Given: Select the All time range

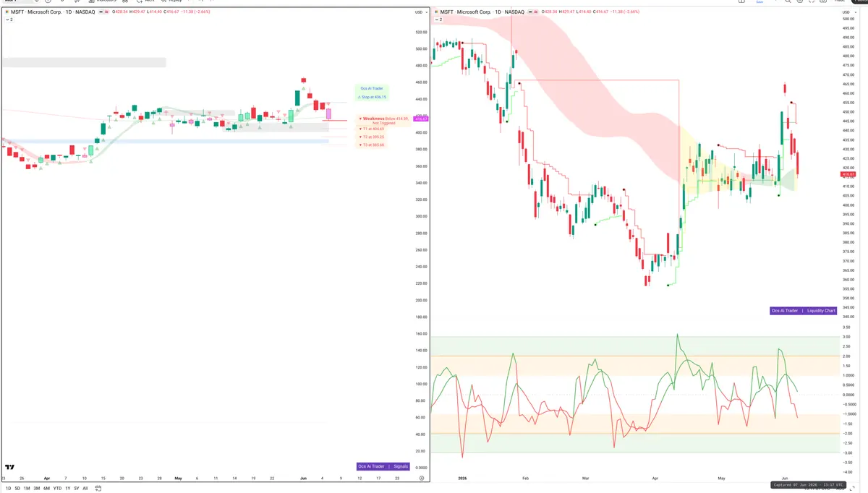Looking at the screenshot, I should [85, 488].
